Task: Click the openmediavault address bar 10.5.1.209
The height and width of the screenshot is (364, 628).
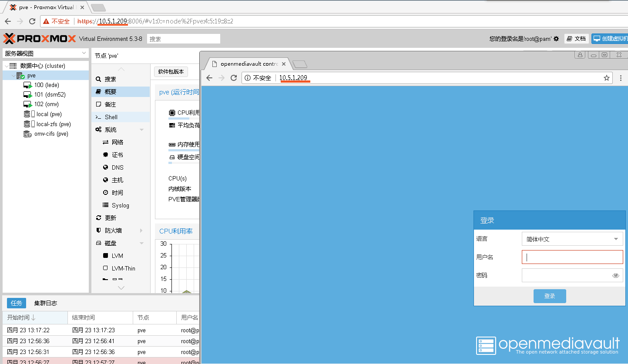Action: [x=293, y=78]
